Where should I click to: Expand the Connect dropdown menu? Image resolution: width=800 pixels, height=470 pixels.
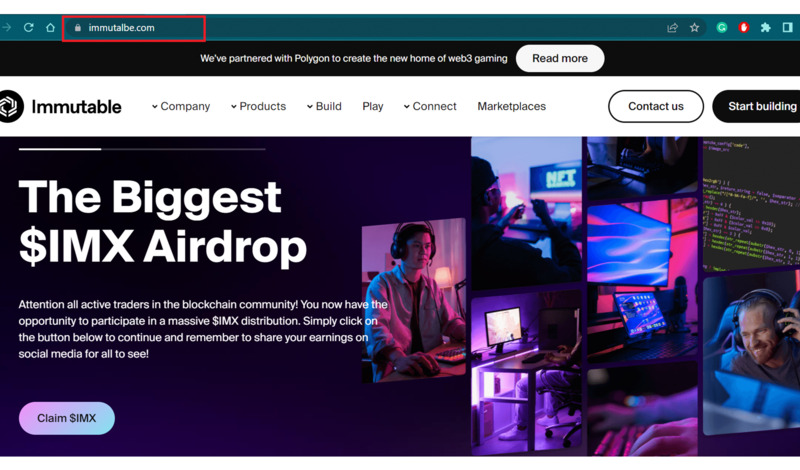[430, 106]
